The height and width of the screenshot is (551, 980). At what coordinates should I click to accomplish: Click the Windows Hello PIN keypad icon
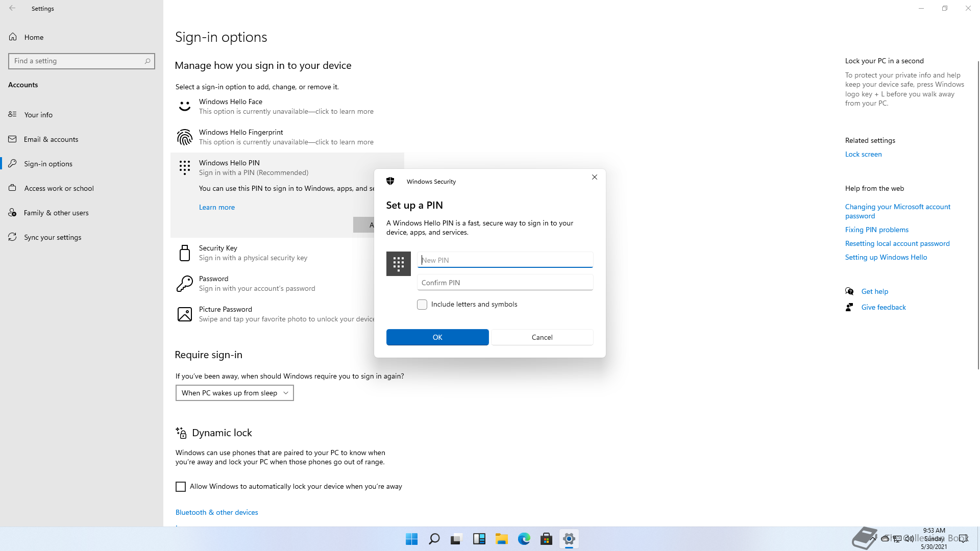185,167
